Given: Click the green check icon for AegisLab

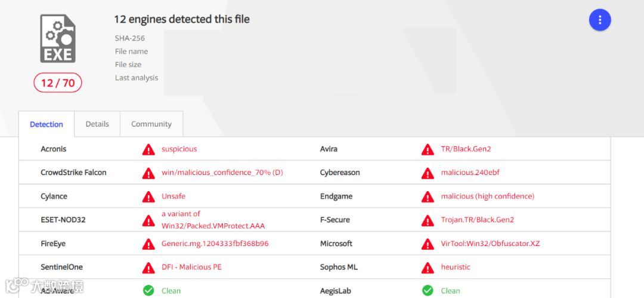Looking at the screenshot, I should click(428, 291).
